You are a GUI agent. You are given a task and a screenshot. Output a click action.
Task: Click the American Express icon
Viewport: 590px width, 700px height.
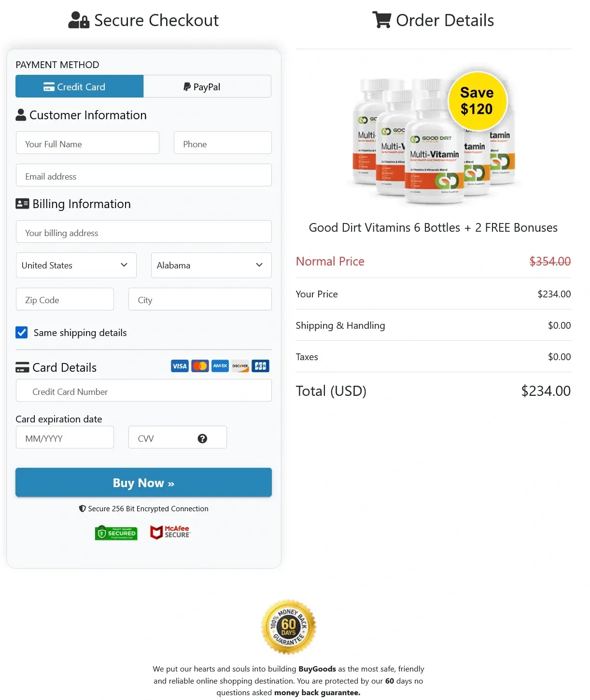point(220,365)
